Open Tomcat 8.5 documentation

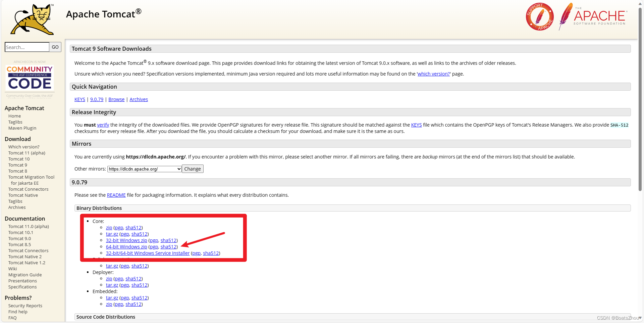[x=19, y=245]
